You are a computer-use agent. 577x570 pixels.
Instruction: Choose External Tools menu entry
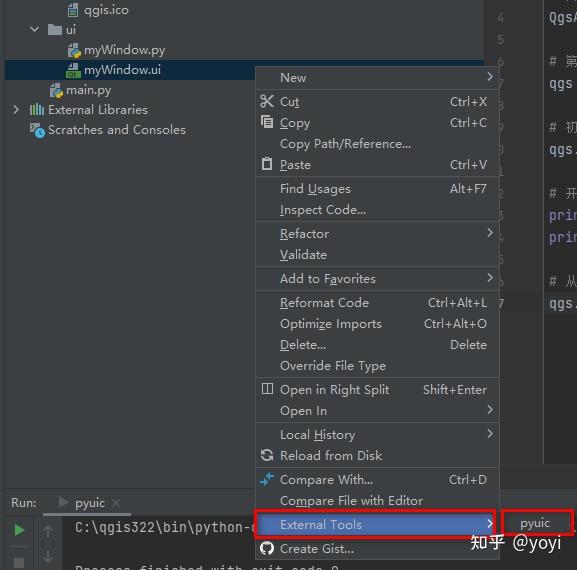click(x=376, y=524)
